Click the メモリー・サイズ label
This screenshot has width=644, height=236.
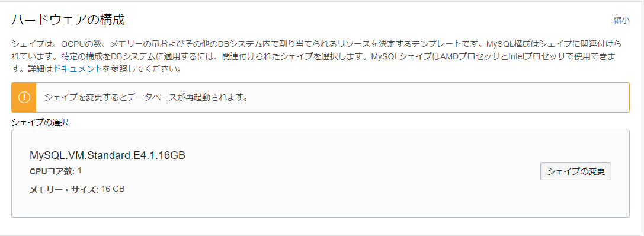coord(64,190)
